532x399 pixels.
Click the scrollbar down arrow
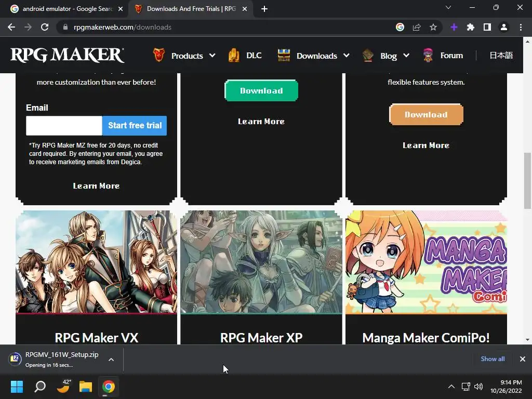coord(528,340)
